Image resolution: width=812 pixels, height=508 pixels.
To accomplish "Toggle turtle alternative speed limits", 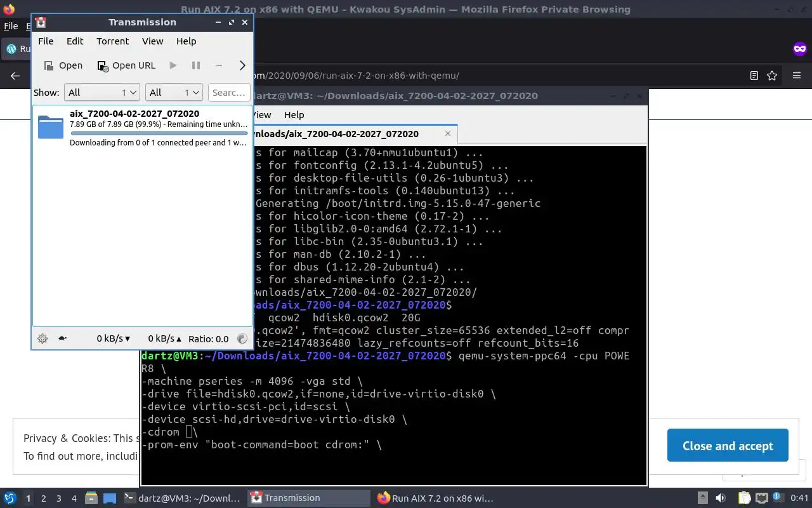I will [62, 338].
